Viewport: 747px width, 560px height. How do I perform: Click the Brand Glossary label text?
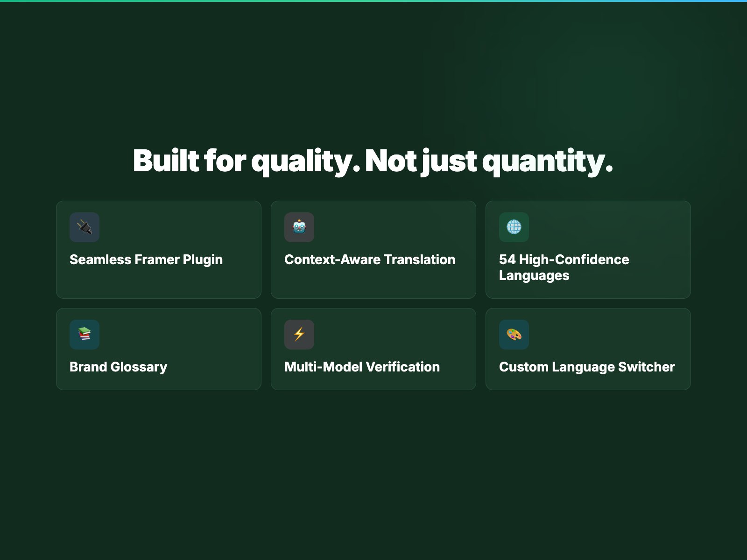pos(118,367)
